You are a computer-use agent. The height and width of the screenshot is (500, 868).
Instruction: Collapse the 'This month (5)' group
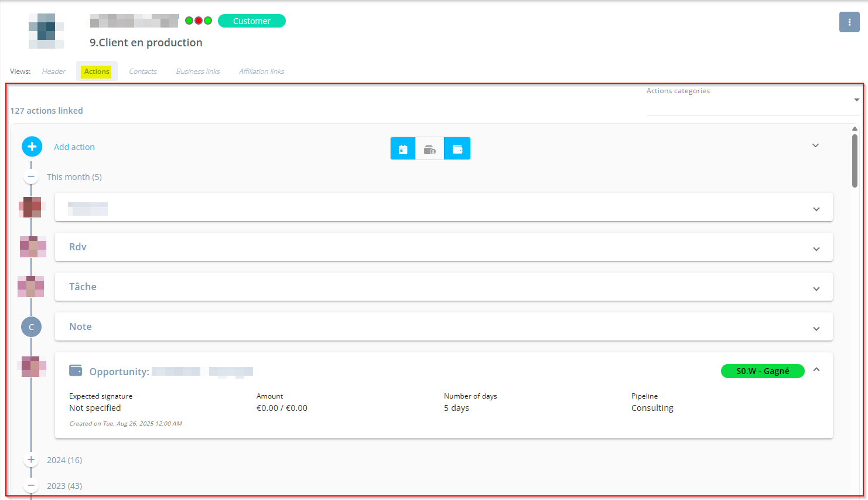coord(32,176)
